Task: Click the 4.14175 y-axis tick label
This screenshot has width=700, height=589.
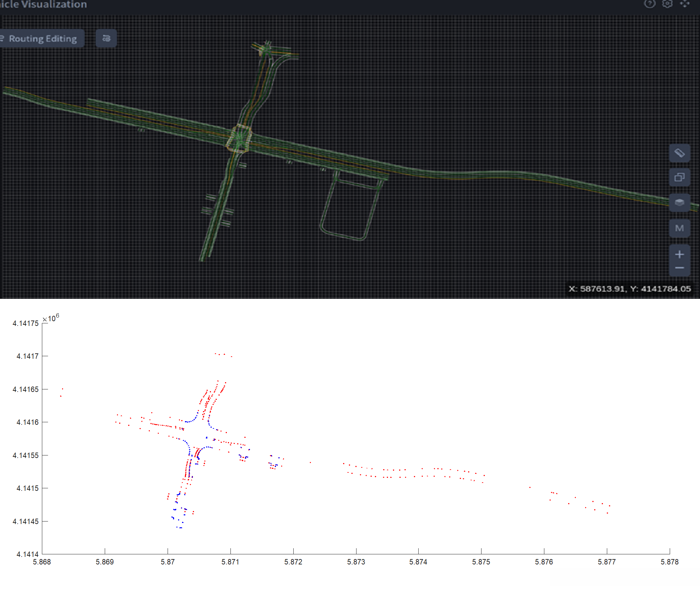Action: click(25, 323)
